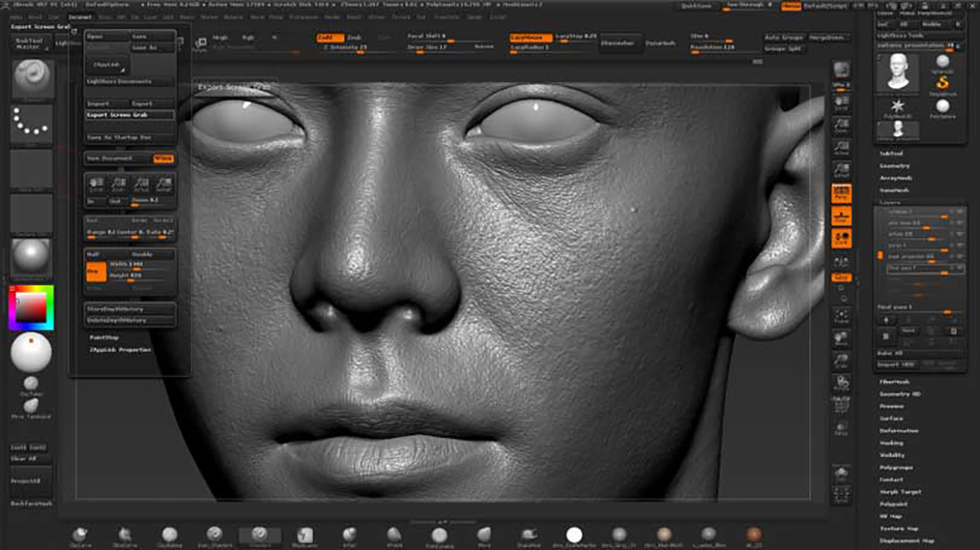Toggle Pro proportional constraint in Document palette

pyautogui.click(x=95, y=271)
